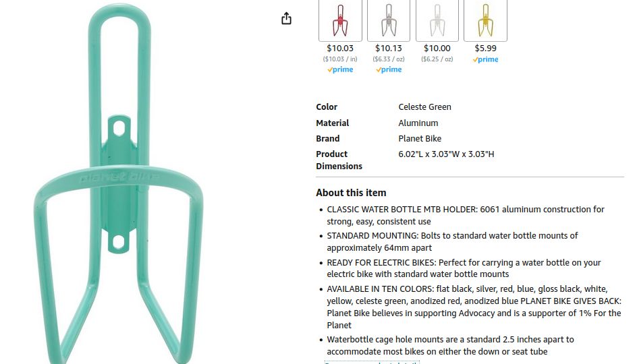
Task: Click the Planet Bike brand value
Action: pyautogui.click(x=420, y=138)
